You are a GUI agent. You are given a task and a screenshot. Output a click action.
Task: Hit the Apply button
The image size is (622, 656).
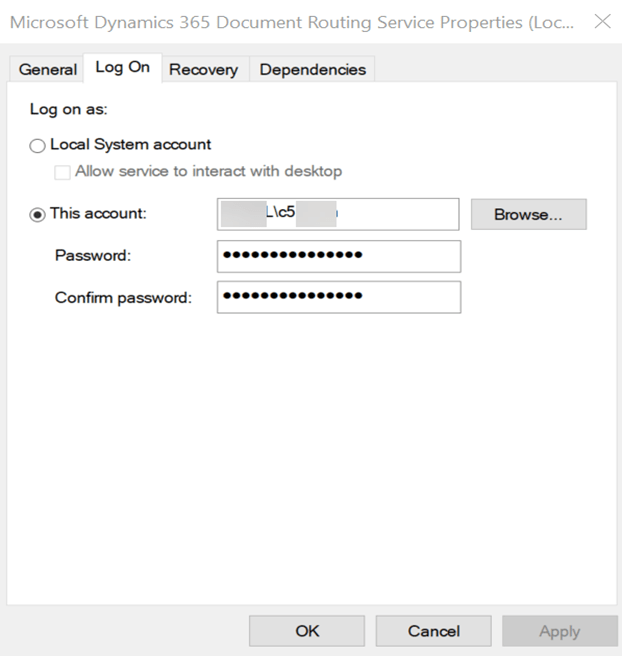click(559, 631)
